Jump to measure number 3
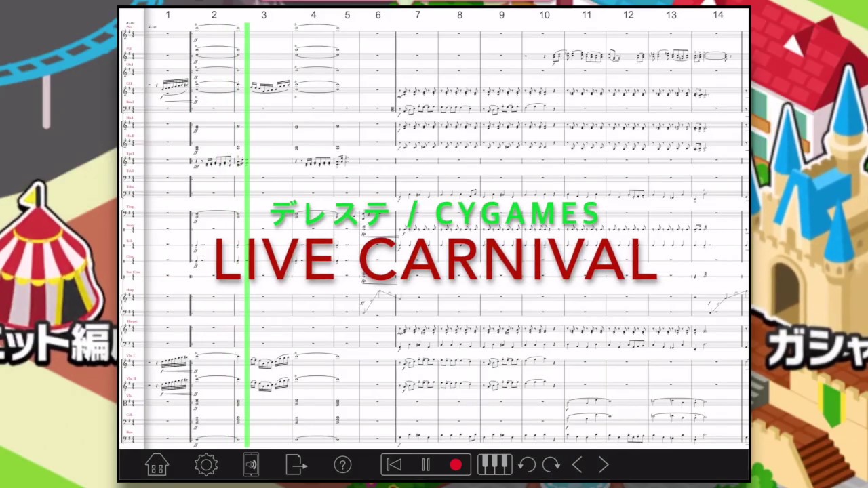868x488 pixels. point(264,15)
